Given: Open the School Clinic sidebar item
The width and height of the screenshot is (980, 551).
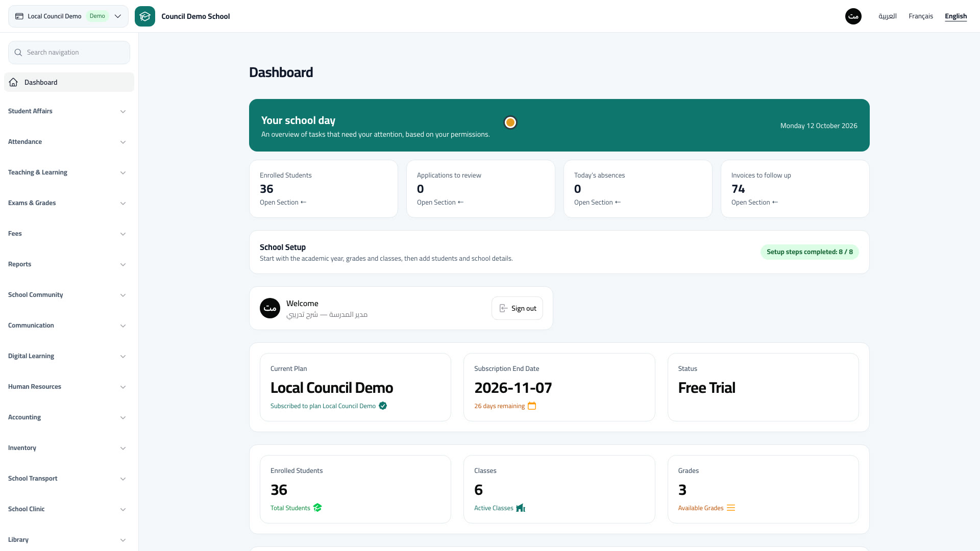Looking at the screenshot, I should click(69, 509).
